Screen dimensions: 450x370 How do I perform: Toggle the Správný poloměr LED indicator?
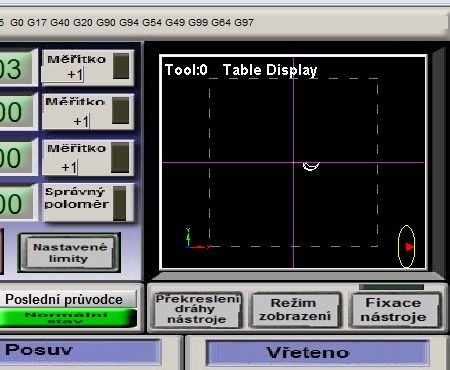(x=120, y=203)
